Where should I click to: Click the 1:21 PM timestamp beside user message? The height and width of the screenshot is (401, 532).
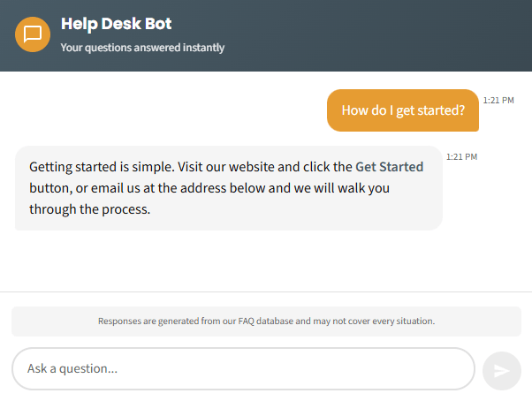click(x=498, y=101)
